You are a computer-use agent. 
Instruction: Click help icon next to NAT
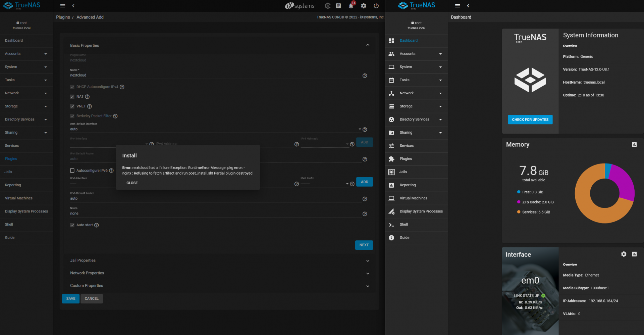tap(87, 97)
